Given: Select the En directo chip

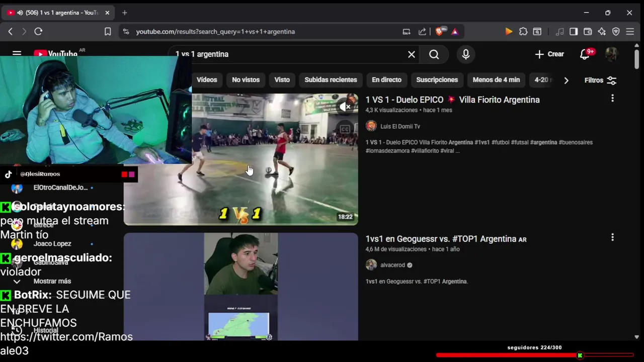Looking at the screenshot, I should point(386,80).
